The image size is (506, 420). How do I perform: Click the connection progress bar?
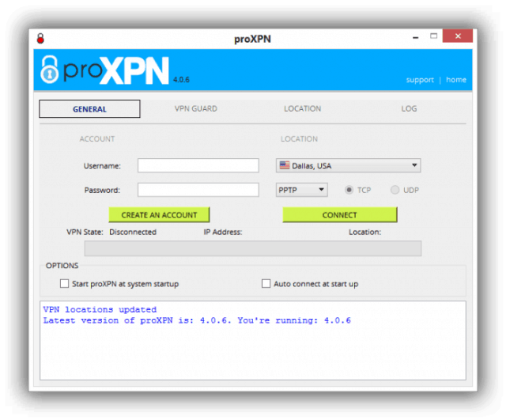[253, 248]
